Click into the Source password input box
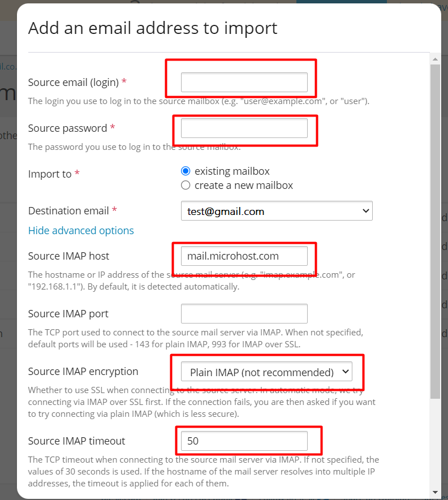Viewport: 448px width, 500px height. [x=244, y=128]
